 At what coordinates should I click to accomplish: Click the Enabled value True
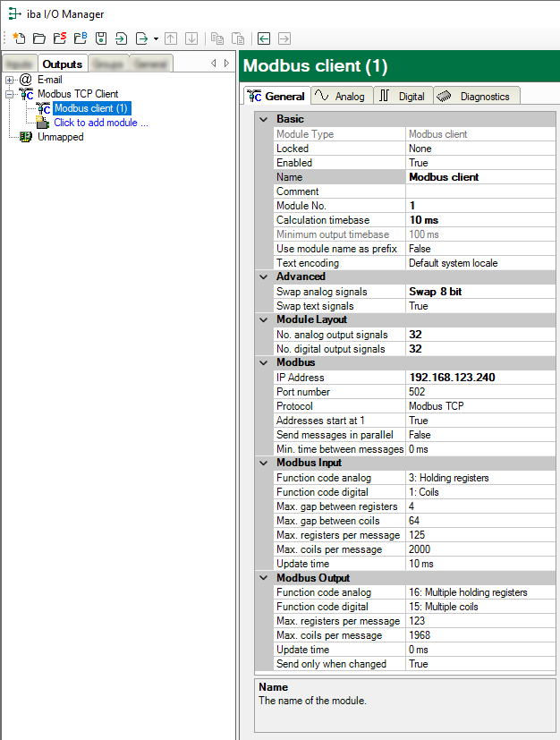click(x=480, y=163)
